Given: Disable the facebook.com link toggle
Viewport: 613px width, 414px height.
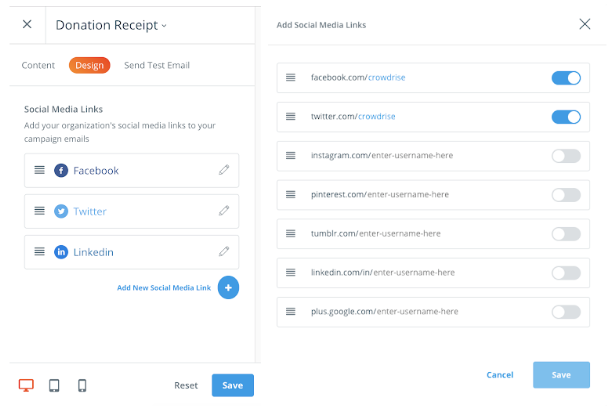Looking at the screenshot, I should 566,78.
